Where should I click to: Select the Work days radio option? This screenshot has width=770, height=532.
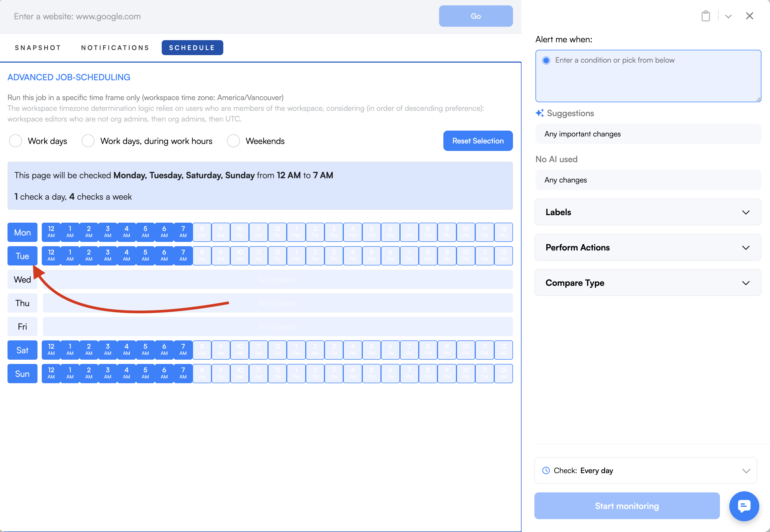click(16, 141)
